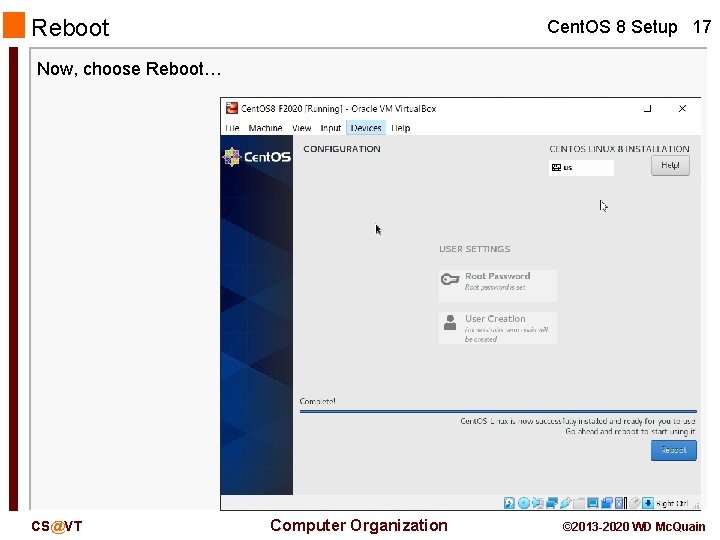The height and width of the screenshot is (540, 720).
Task: Click the blue Reboot button
Action: 673,450
